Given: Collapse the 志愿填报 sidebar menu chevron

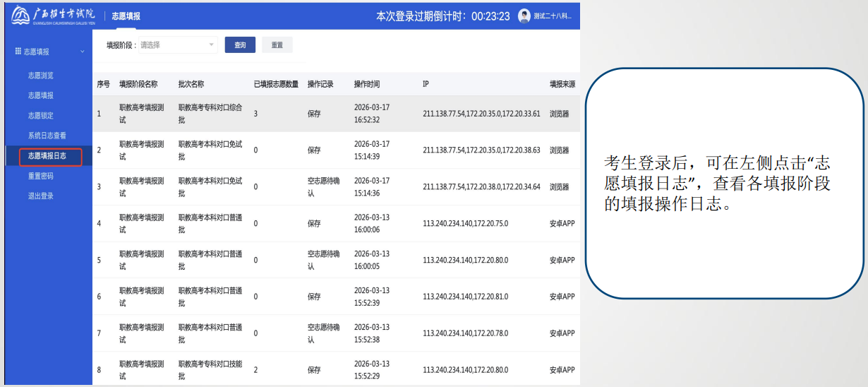Looking at the screenshot, I should click(82, 52).
